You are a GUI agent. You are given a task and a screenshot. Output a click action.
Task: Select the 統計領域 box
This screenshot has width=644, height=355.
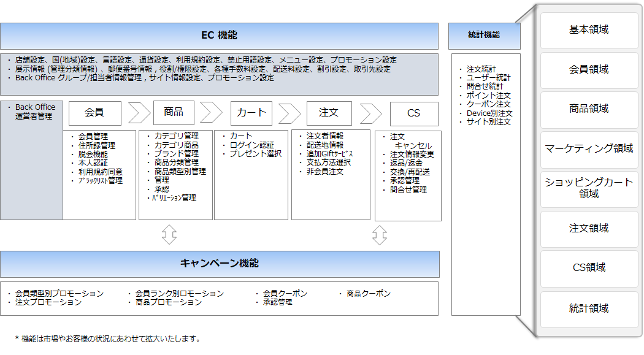pyautogui.click(x=589, y=308)
